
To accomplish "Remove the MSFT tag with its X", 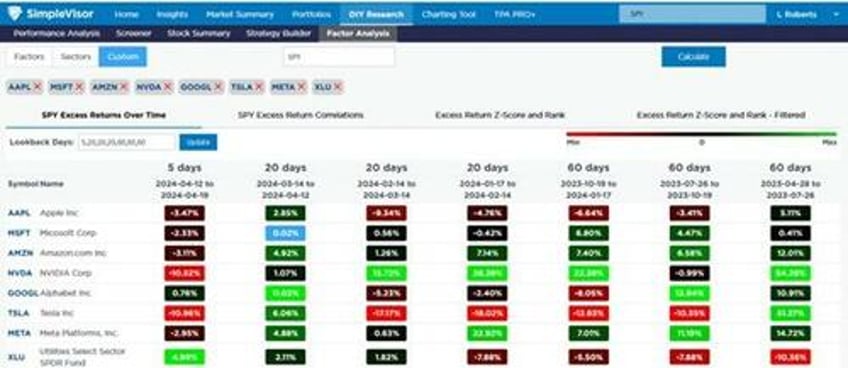I will [x=79, y=87].
